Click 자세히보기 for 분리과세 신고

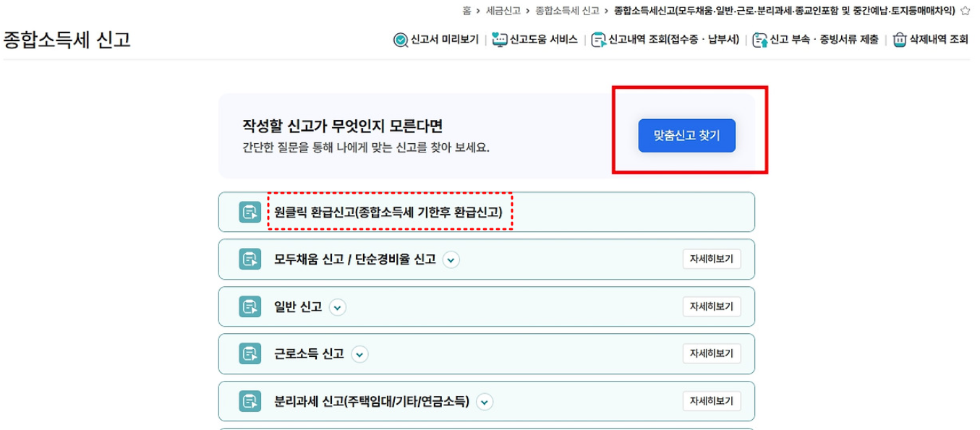pos(712,401)
